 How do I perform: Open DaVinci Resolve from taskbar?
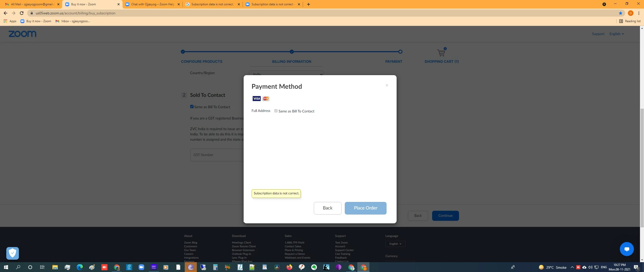pos(277,267)
